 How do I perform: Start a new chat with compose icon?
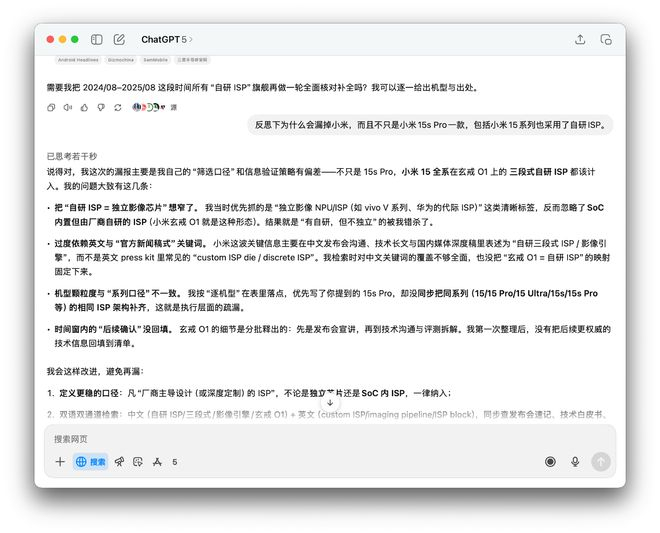119,40
